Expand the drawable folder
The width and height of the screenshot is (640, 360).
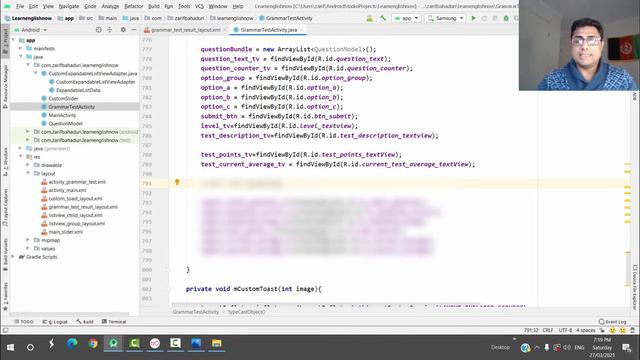(x=28, y=165)
